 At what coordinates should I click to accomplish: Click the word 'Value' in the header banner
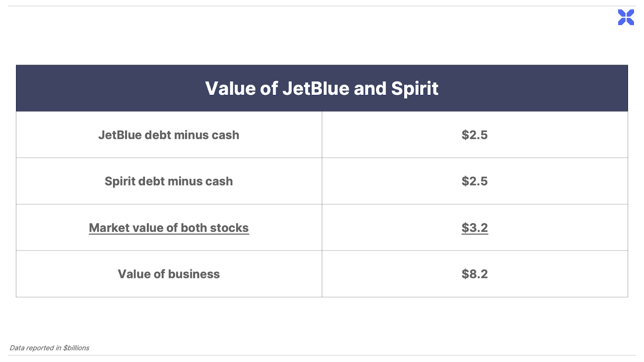click(x=230, y=88)
